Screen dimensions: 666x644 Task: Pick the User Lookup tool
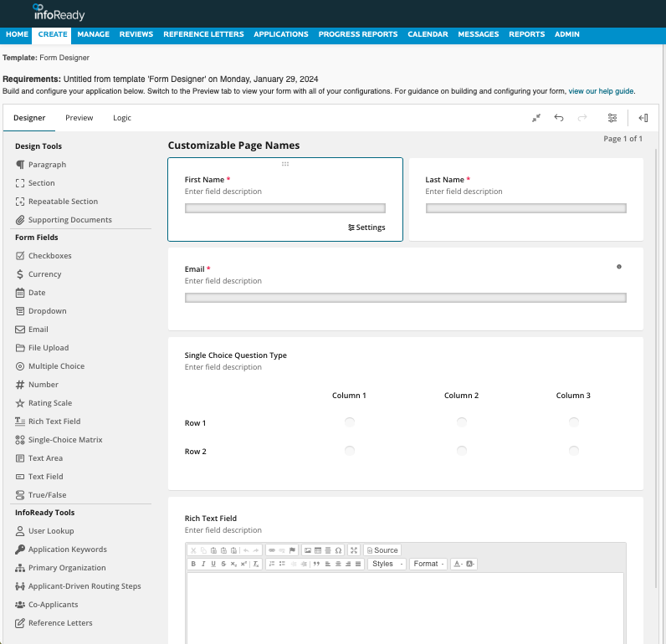click(x=50, y=531)
